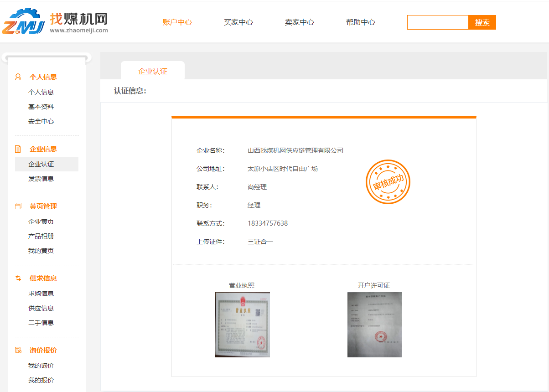Select 求购信息 in sidebar
Viewport: 549px width, 392px height.
41,294
